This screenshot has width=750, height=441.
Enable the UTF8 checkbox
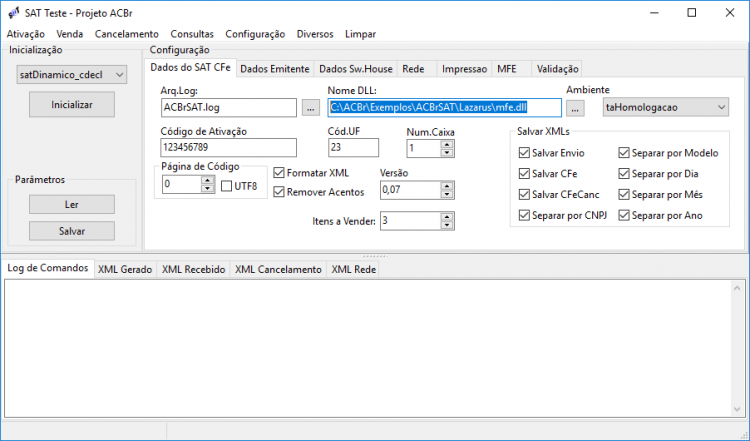click(x=227, y=186)
